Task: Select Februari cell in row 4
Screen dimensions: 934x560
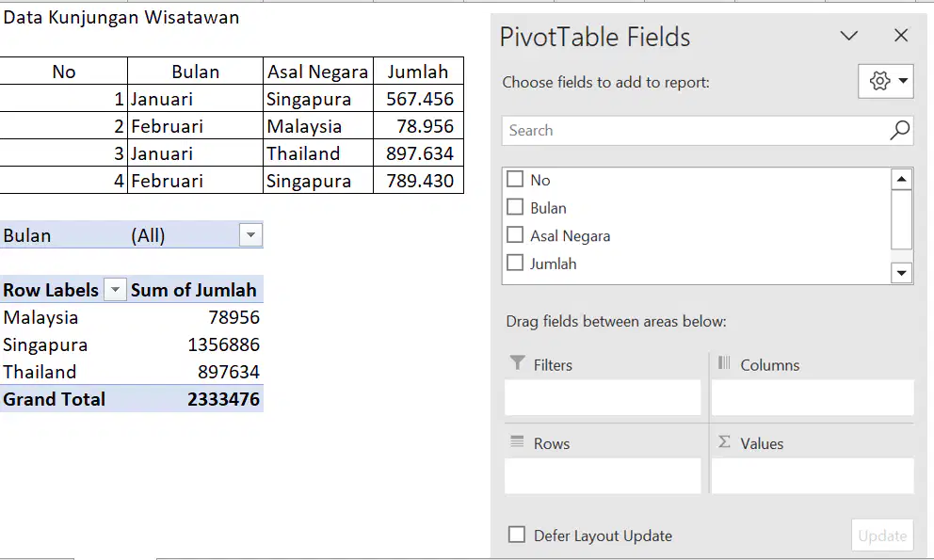Action: pyautogui.click(x=196, y=181)
